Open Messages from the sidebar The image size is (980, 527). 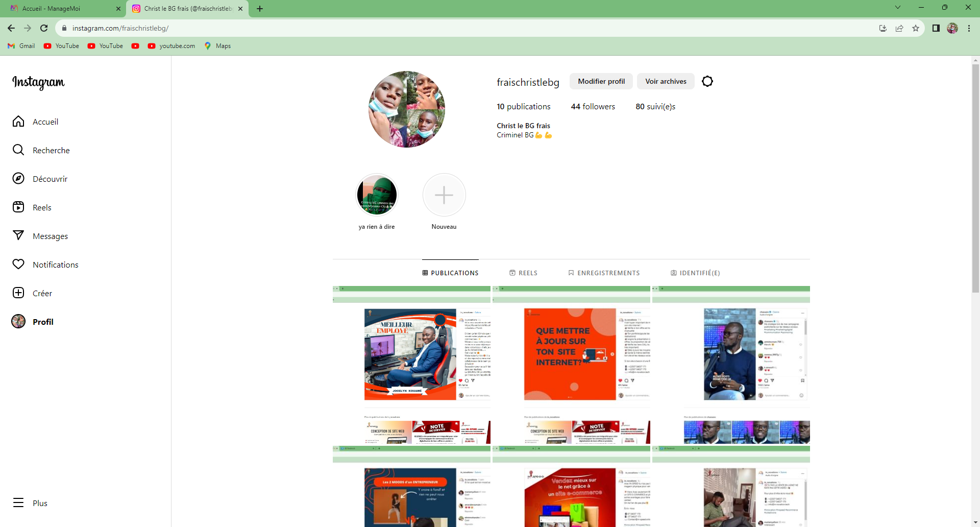click(x=18, y=236)
